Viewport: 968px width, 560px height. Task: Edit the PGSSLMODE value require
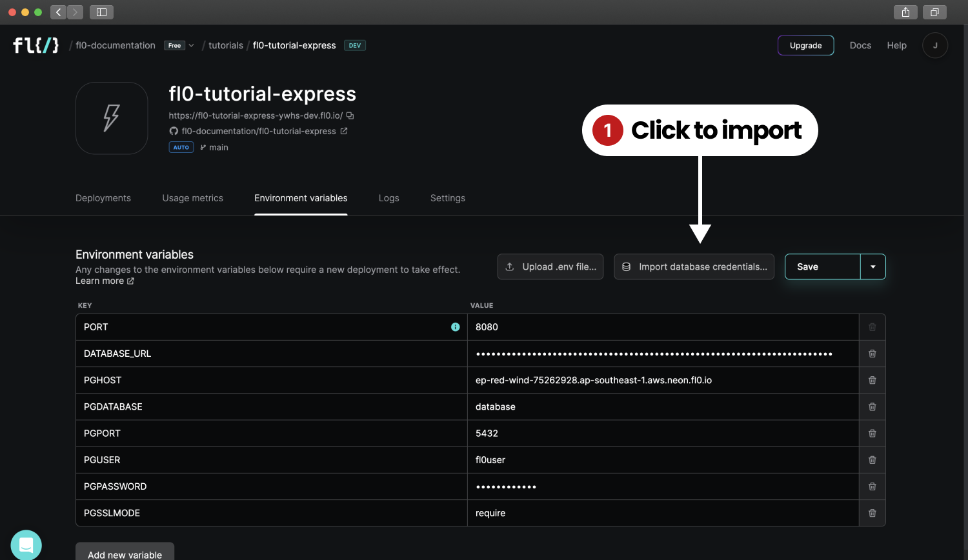pyautogui.click(x=663, y=513)
